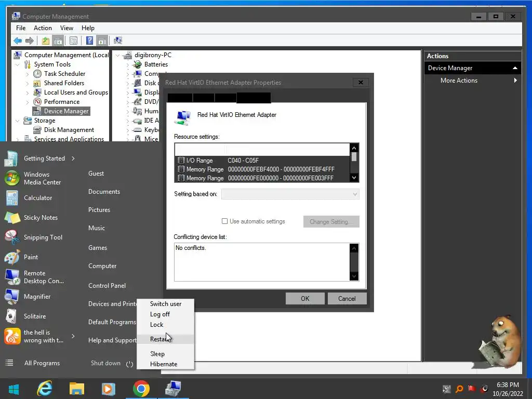Image resolution: width=532 pixels, height=399 pixels.
Task: Click the Scan for hardware changes icon
Action: [x=118, y=41]
